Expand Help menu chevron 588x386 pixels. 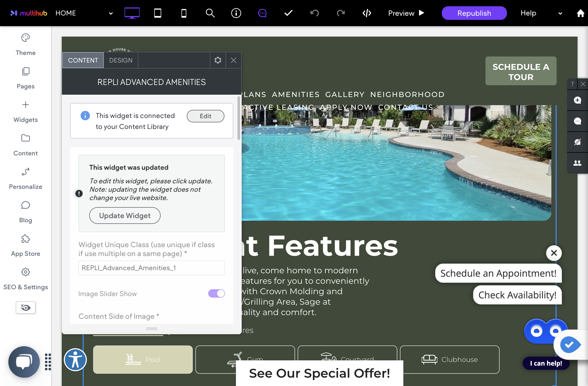[560, 13]
